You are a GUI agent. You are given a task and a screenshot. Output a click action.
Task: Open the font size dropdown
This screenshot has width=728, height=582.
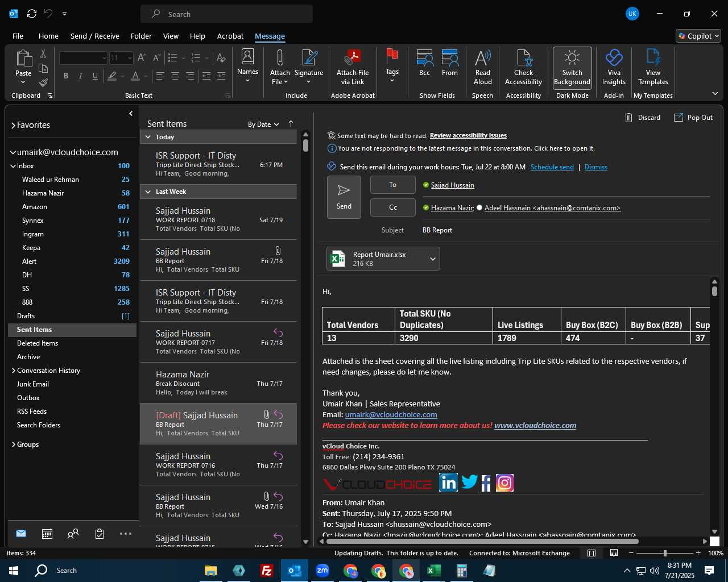(130, 57)
